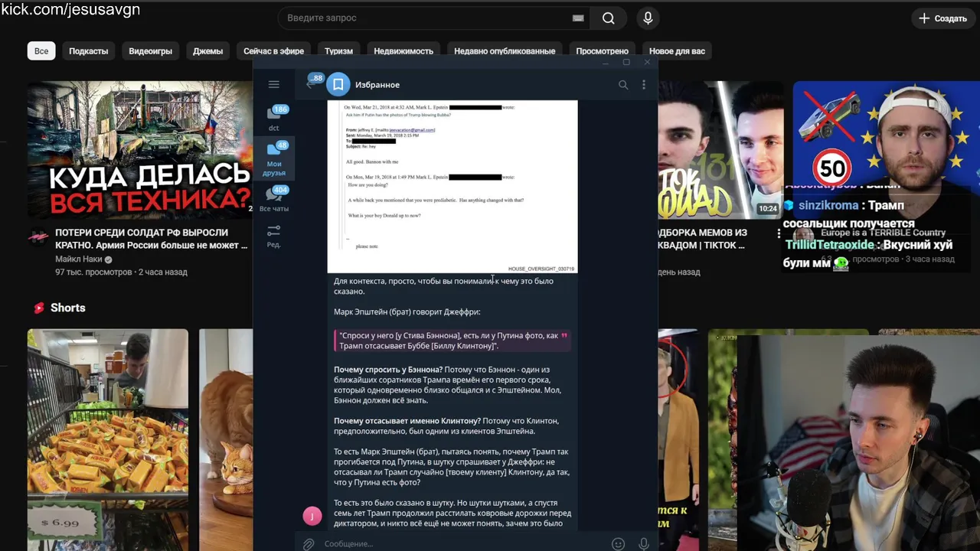Filter by Просмотрено
The height and width of the screenshot is (551, 980).
[603, 51]
